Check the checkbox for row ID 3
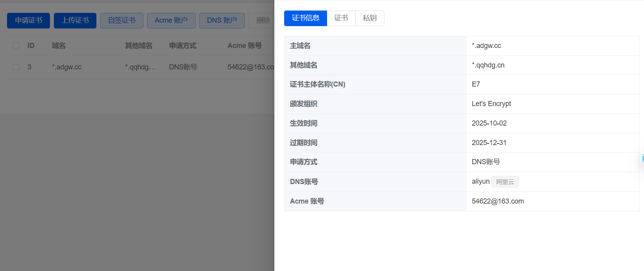 (x=16, y=67)
